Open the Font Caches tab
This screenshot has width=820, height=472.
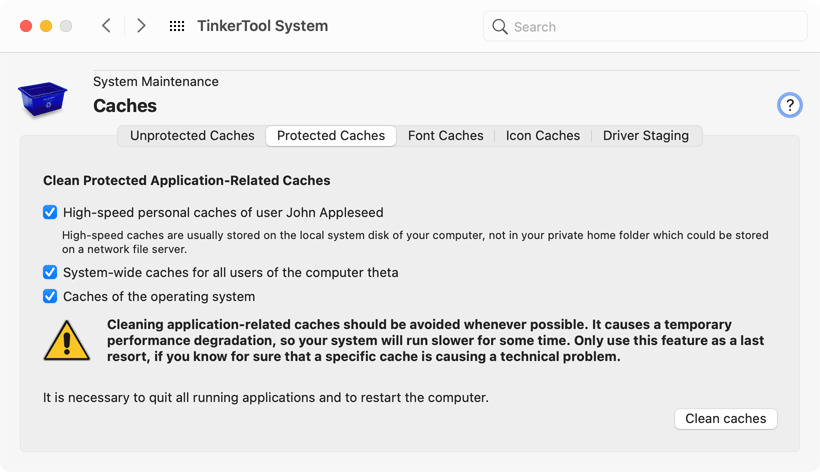coord(446,135)
